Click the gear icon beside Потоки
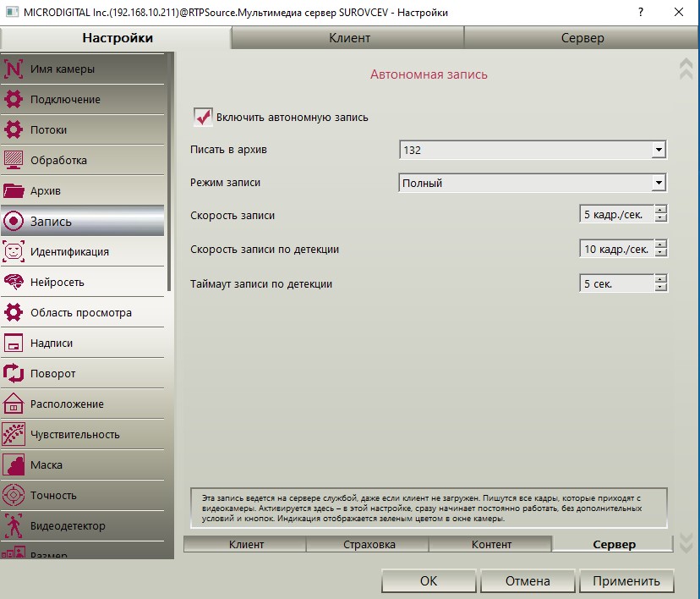This screenshot has height=599, width=700. click(x=14, y=129)
